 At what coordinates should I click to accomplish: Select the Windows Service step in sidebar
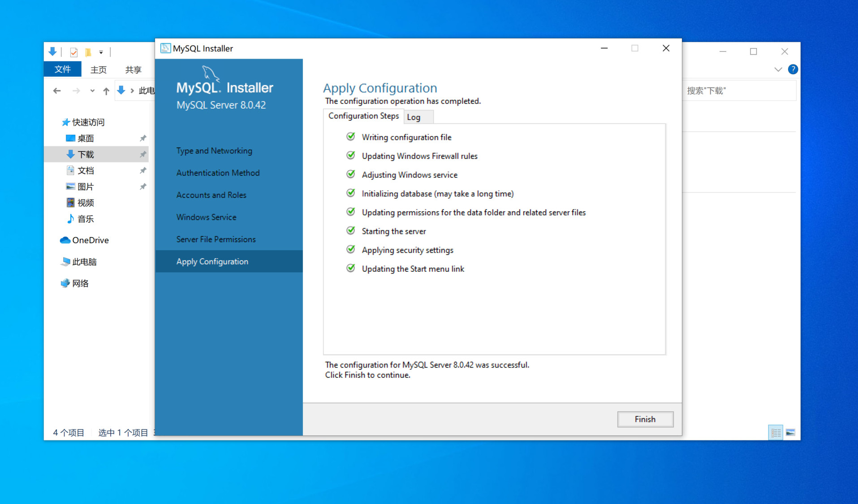206,217
